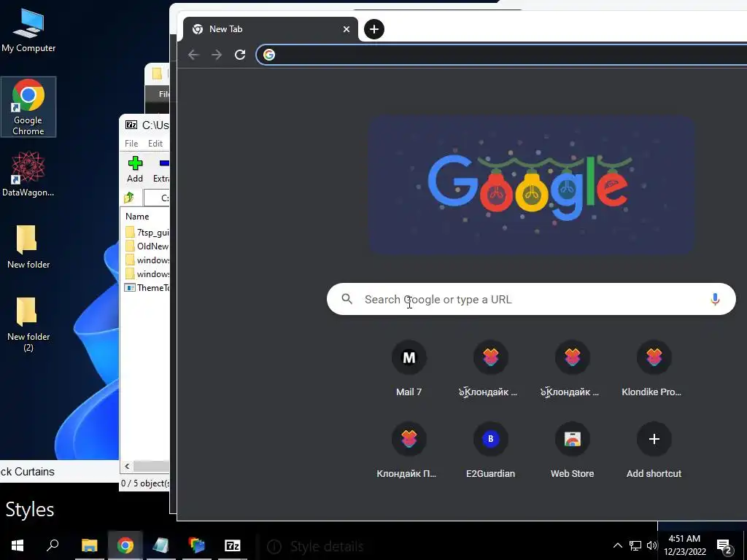The height and width of the screenshot is (560, 747).
Task: Open the 7-Zip taskbar button
Action: [233, 545]
